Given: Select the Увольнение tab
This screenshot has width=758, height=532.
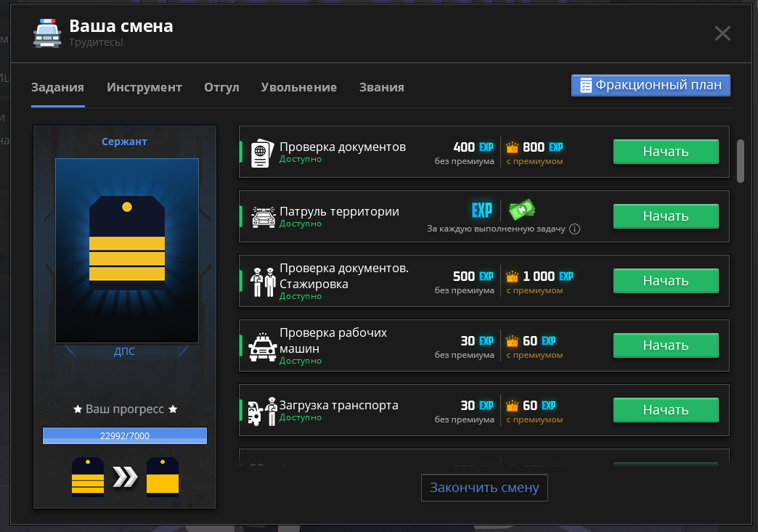Looking at the screenshot, I should (x=298, y=88).
